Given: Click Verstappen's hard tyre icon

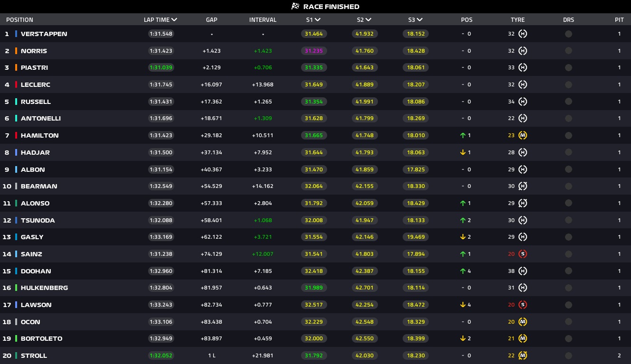Looking at the screenshot, I should [523, 34].
